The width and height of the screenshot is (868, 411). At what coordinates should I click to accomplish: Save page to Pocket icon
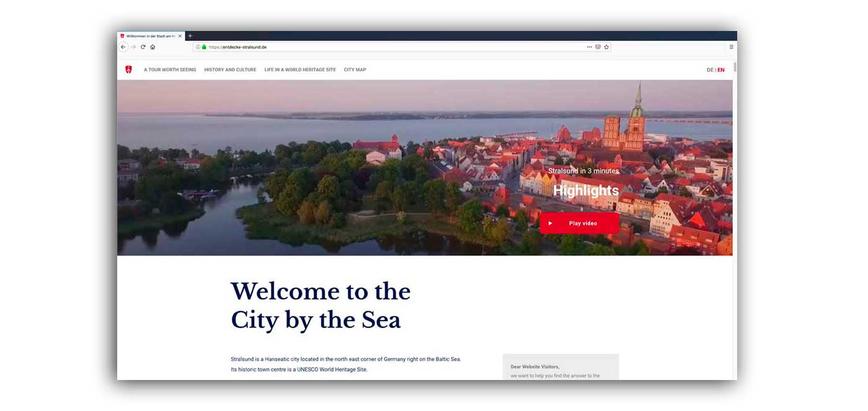point(598,47)
